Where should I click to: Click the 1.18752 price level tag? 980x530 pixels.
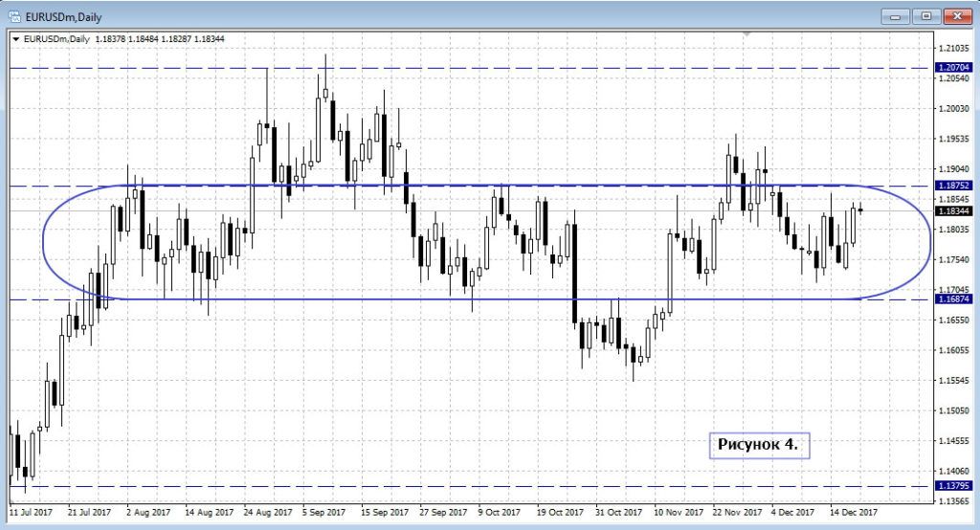pyautogui.click(x=953, y=186)
